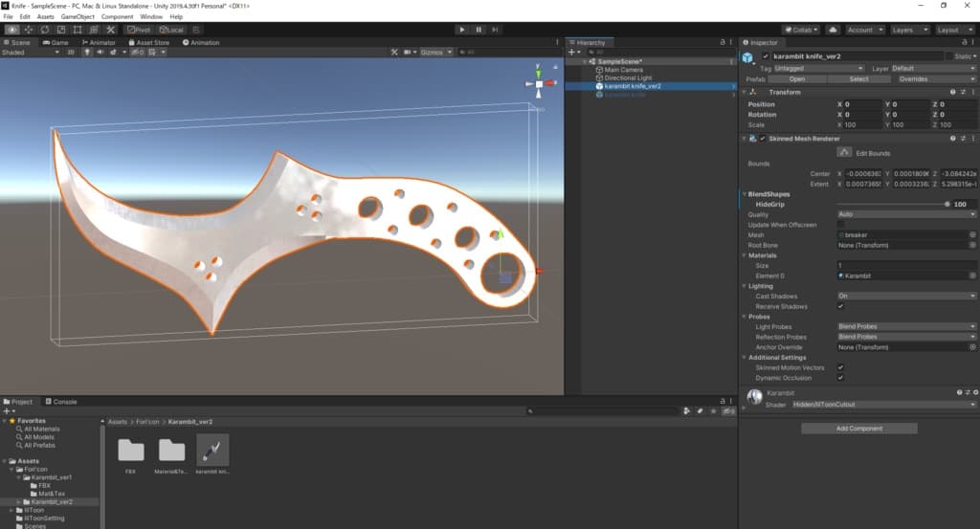Toggle the Receive Shadows checkbox
The image size is (980, 529).
coord(840,306)
